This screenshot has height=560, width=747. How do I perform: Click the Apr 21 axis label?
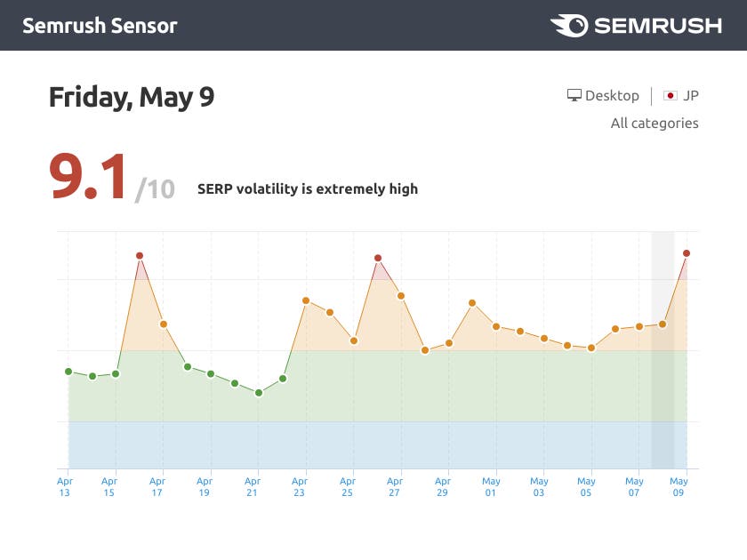pyautogui.click(x=252, y=487)
